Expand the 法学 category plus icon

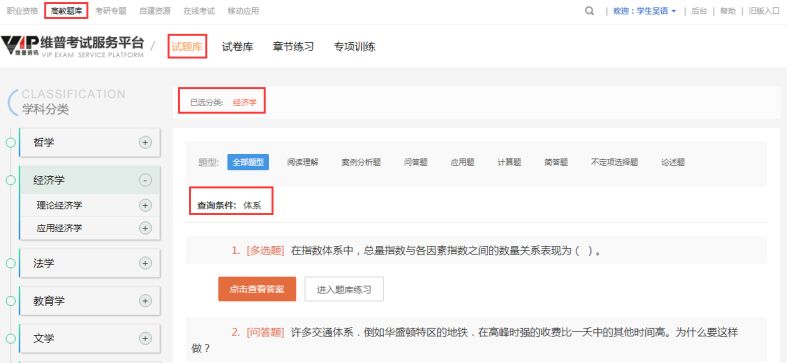[145, 263]
